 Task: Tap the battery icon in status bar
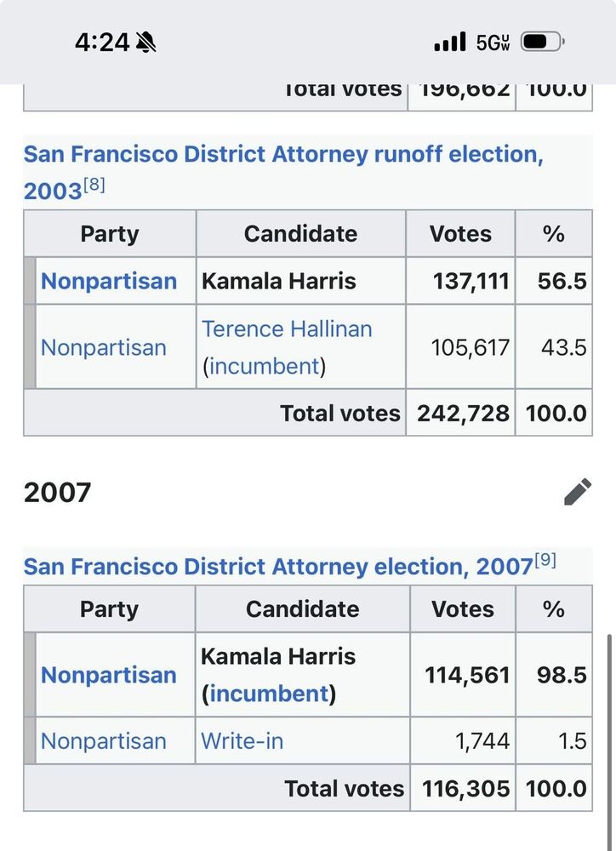[542, 41]
